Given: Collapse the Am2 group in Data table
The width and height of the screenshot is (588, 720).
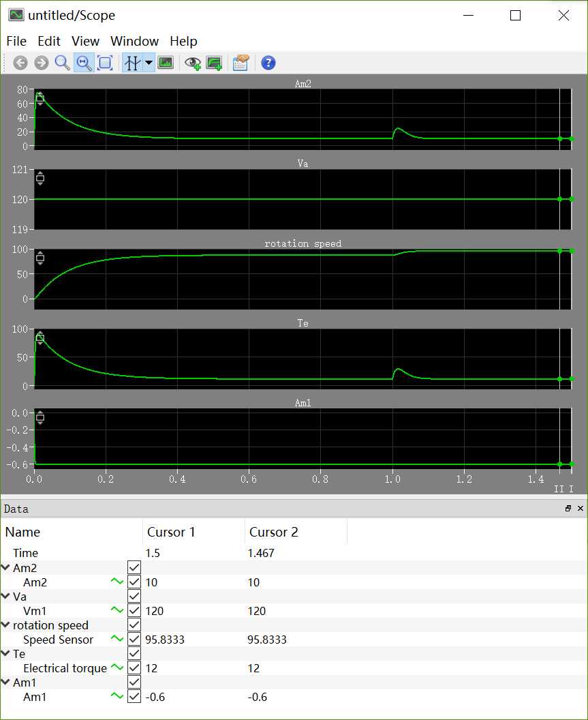Looking at the screenshot, I should coord(5,567).
